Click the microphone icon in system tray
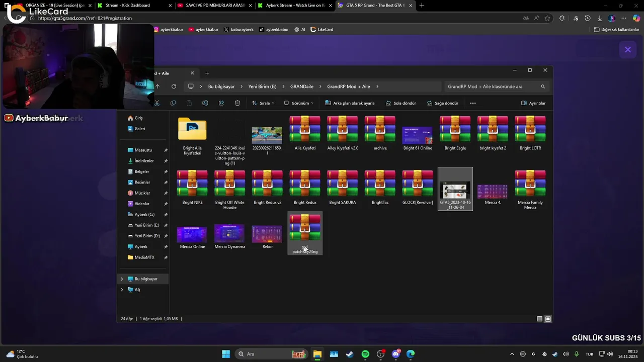The image size is (644, 362). (577, 354)
